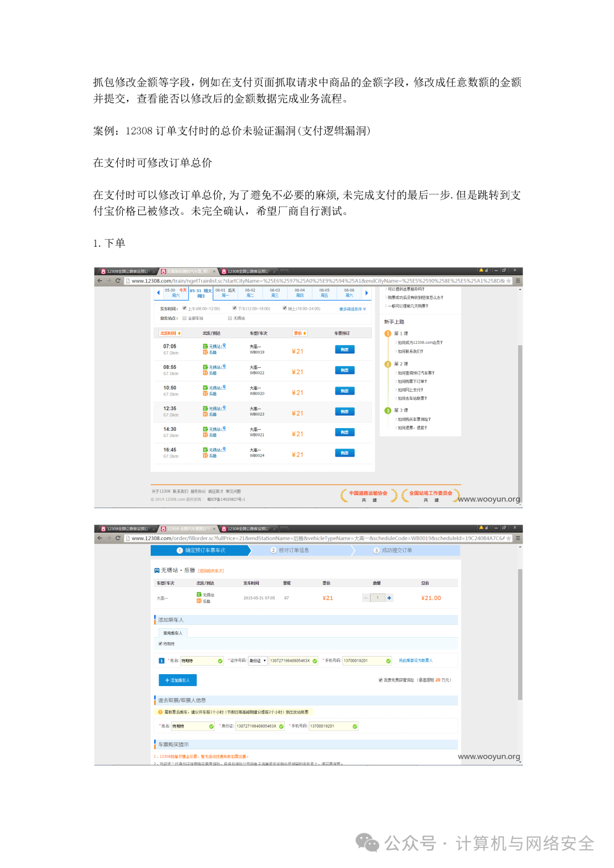
Task: Click passenger 证件号码 input field
Action: pyautogui.click(x=293, y=661)
